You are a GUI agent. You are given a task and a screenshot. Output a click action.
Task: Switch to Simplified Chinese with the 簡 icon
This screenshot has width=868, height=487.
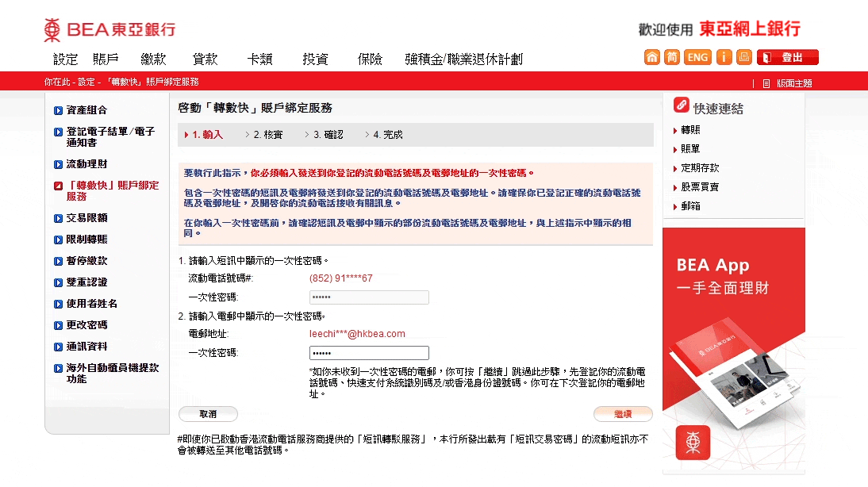coord(672,57)
